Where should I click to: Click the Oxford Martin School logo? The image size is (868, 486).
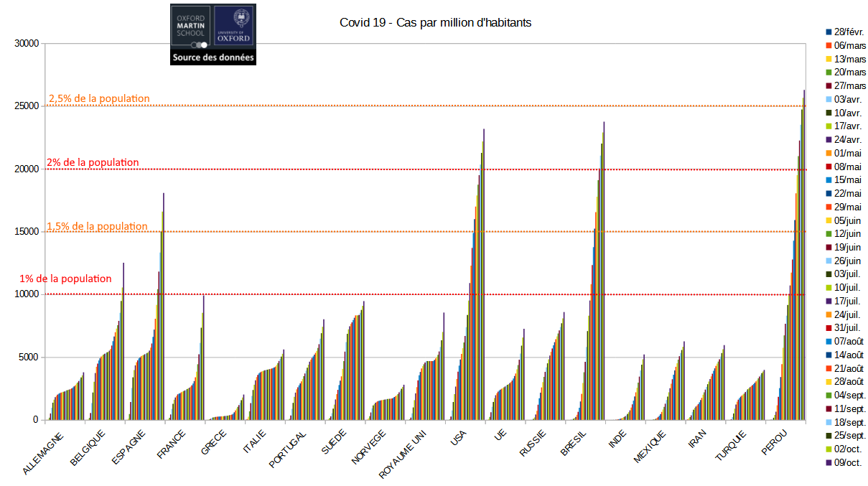(x=191, y=25)
